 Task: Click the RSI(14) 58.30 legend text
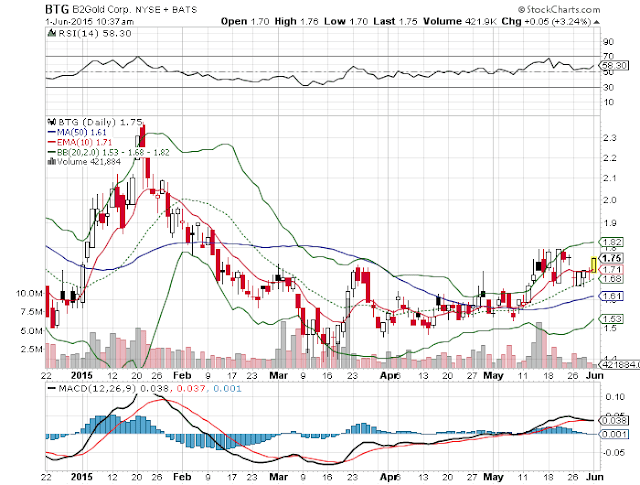click(95, 33)
